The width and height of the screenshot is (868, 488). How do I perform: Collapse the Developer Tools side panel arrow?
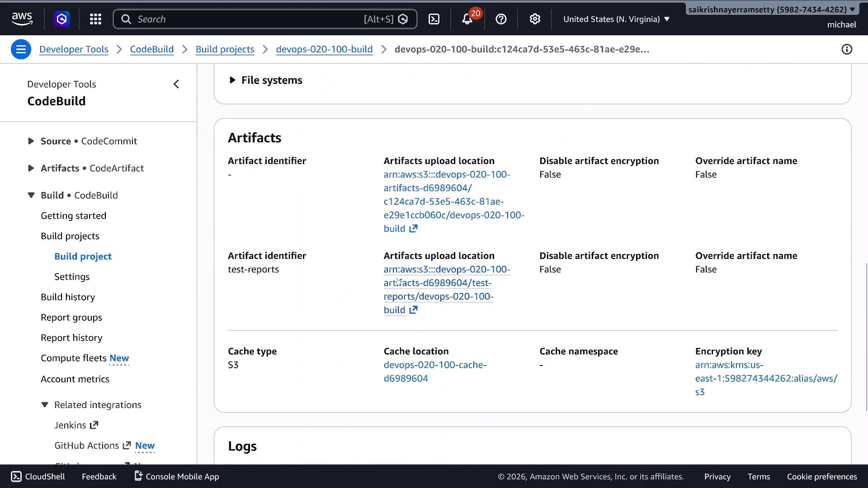[176, 84]
